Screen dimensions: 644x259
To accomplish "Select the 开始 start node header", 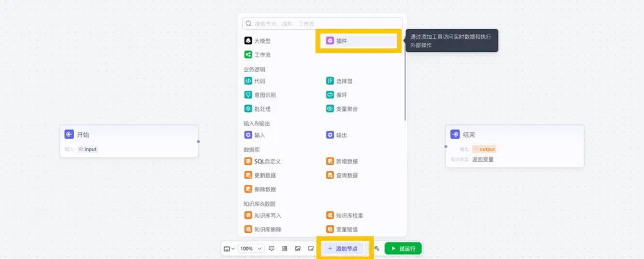I will (129, 134).
